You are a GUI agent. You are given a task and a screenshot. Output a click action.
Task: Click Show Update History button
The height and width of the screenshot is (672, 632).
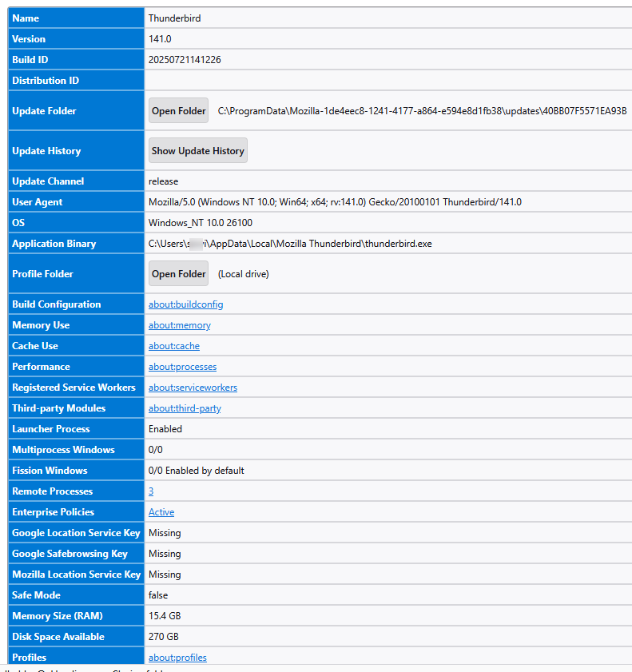tap(197, 150)
